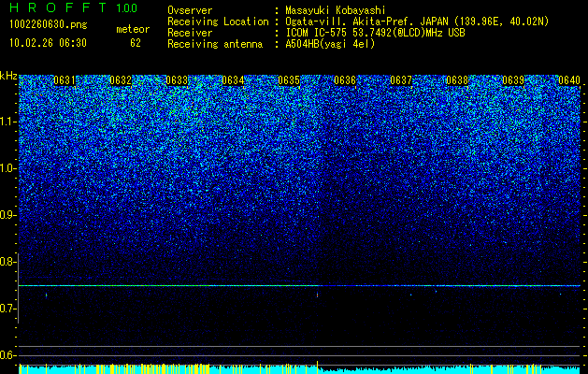Click the 0636 time marker

tap(345, 80)
